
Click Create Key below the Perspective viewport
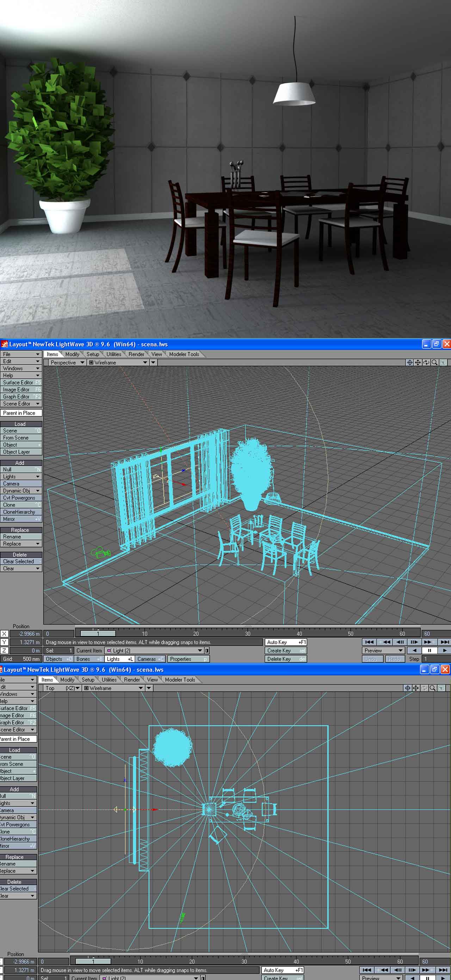pos(286,650)
